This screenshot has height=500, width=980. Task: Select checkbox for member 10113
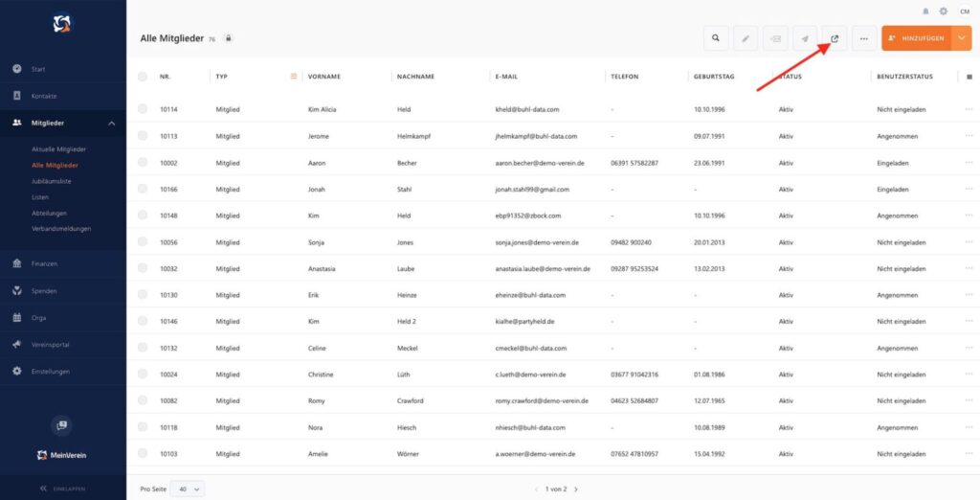[143, 136]
